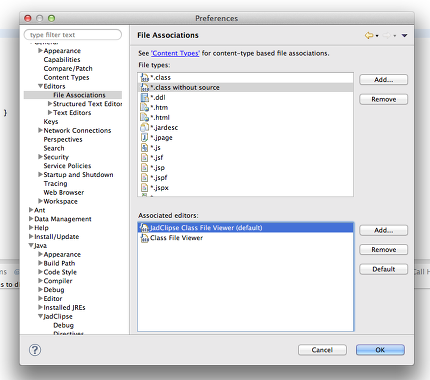Collapse the Java preferences node

point(31,246)
